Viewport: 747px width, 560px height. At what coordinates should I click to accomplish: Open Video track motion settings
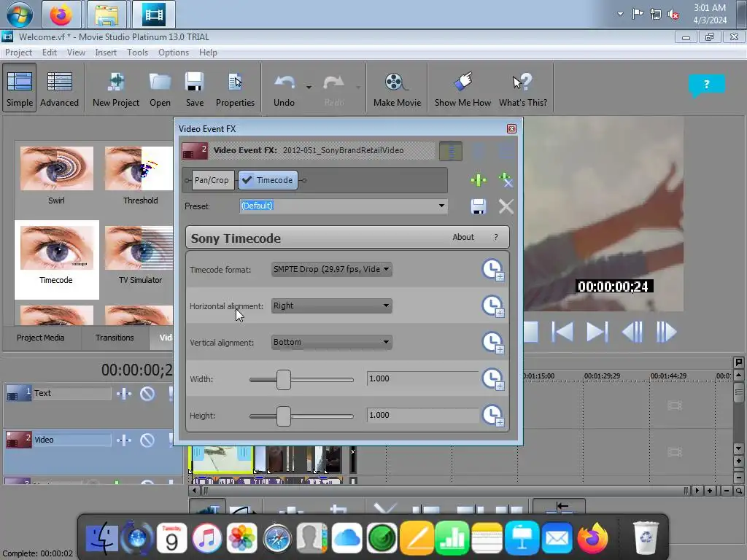(124, 440)
